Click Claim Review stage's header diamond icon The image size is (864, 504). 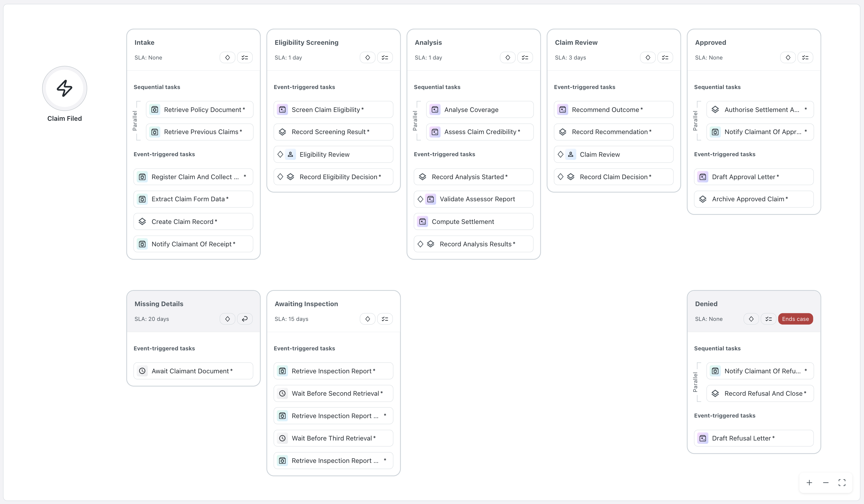click(648, 58)
